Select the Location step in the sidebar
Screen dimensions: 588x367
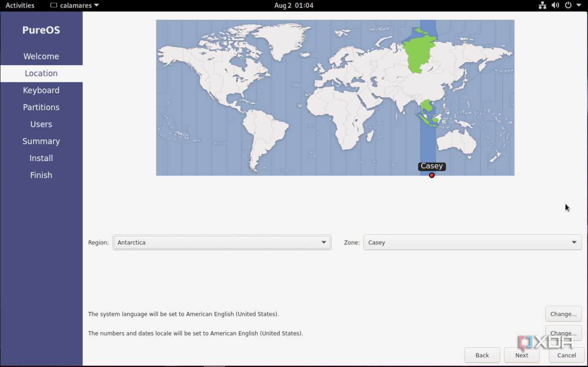click(x=41, y=73)
